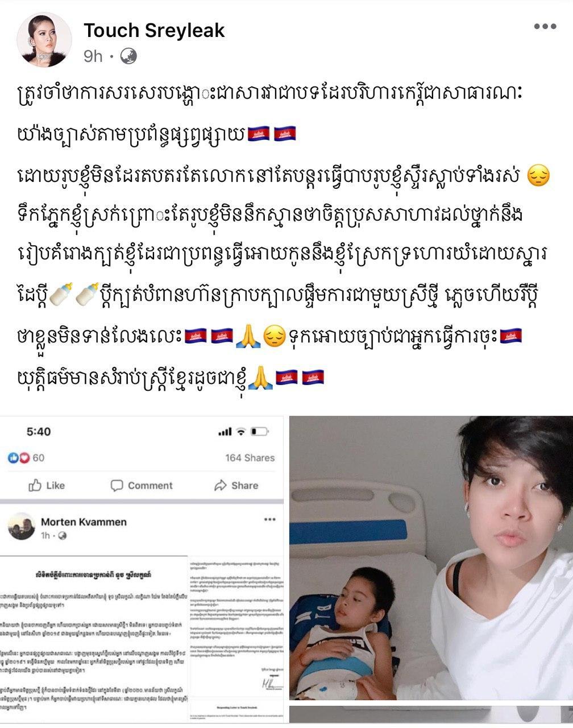
Task: Open Touch Sreyleak's profile picture
Action: (x=44, y=39)
